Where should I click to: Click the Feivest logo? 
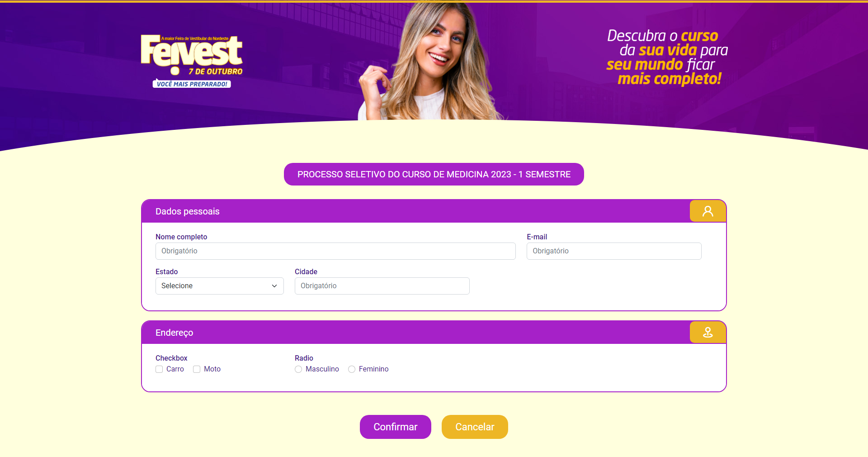[192, 55]
